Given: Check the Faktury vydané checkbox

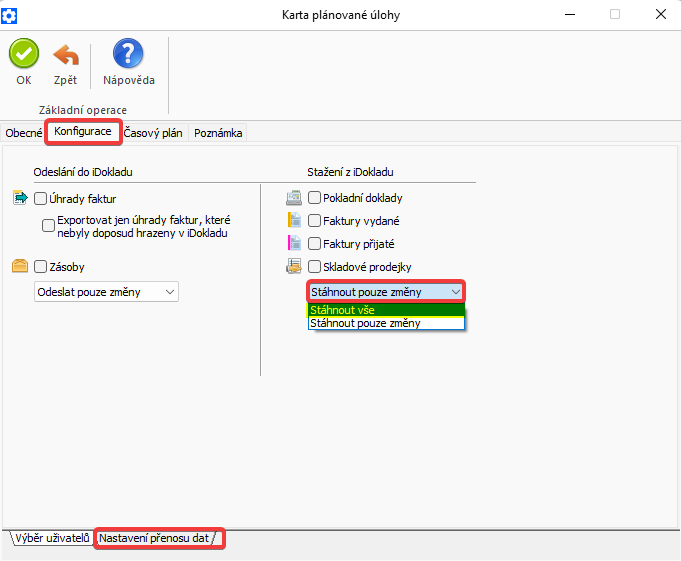Looking at the screenshot, I should tap(314, 221).
